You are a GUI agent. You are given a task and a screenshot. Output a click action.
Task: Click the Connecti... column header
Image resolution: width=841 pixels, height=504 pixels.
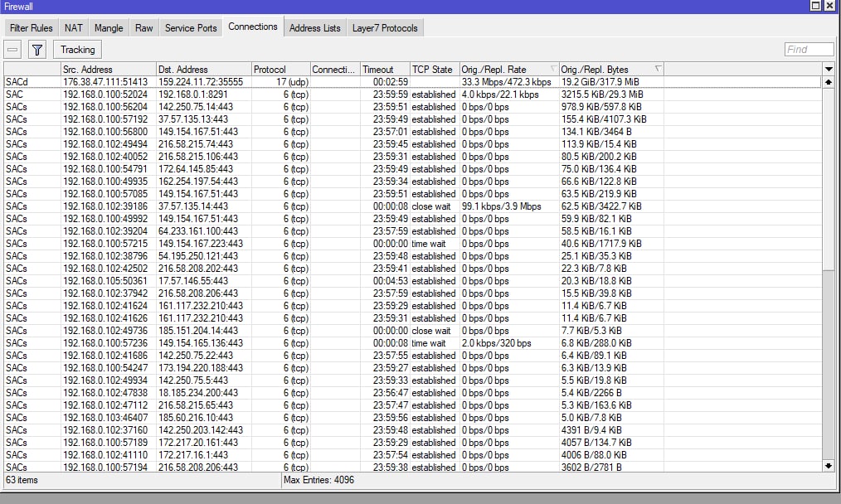335,69
